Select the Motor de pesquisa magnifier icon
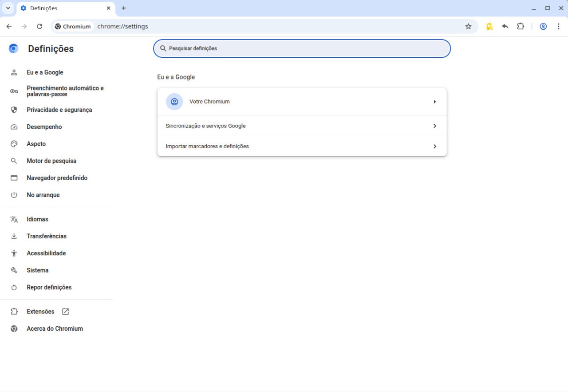Image resolution: width=568 pixels, height=392 pixels. coord(14,161)
